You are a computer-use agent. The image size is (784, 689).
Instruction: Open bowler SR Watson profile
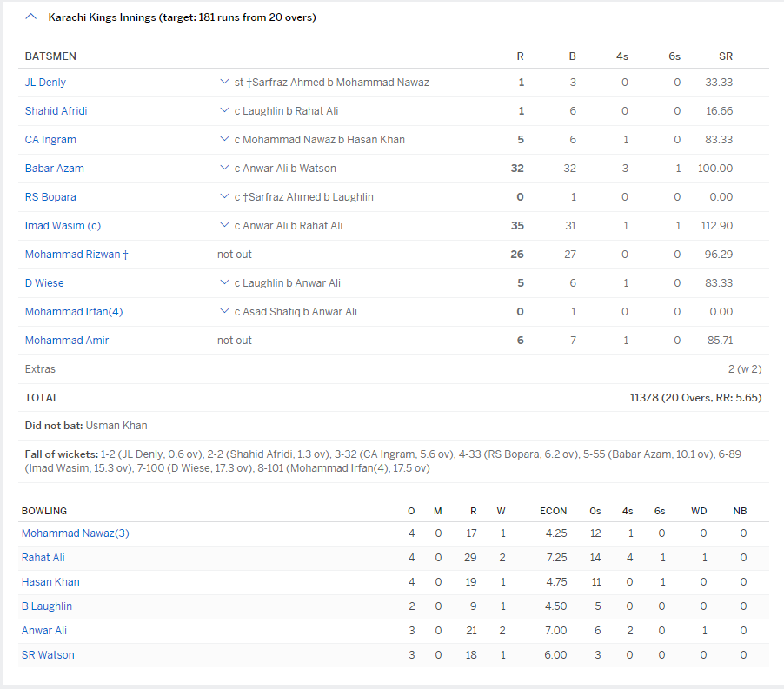coord(48,655)
